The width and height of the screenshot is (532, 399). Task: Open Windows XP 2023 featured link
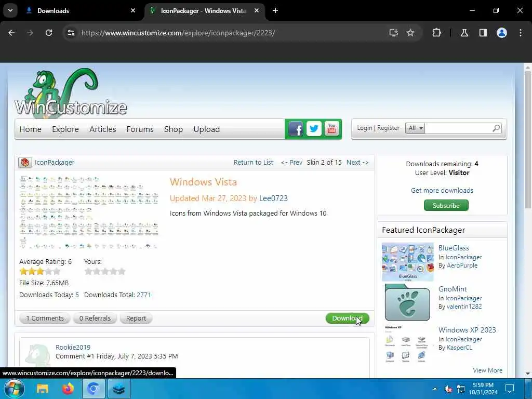click(x=467, y=330)
